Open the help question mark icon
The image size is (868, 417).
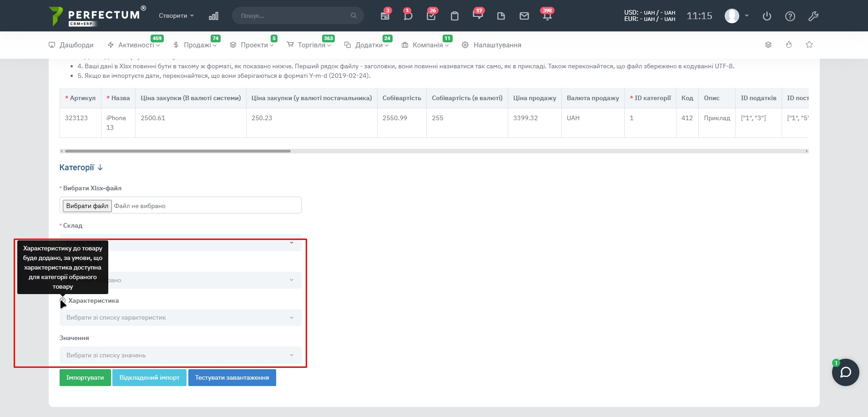(x=790, y=16)
